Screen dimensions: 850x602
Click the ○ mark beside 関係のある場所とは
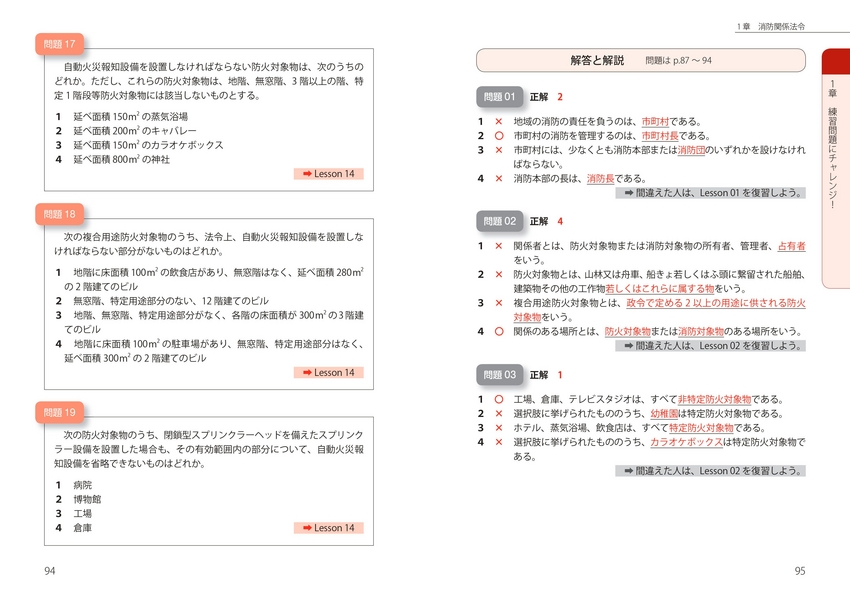[x=499, y=331]
